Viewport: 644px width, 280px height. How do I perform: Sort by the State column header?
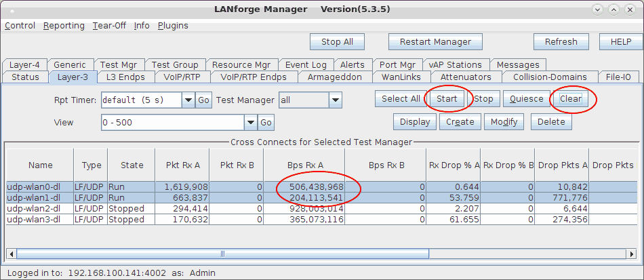coord(132,165)
